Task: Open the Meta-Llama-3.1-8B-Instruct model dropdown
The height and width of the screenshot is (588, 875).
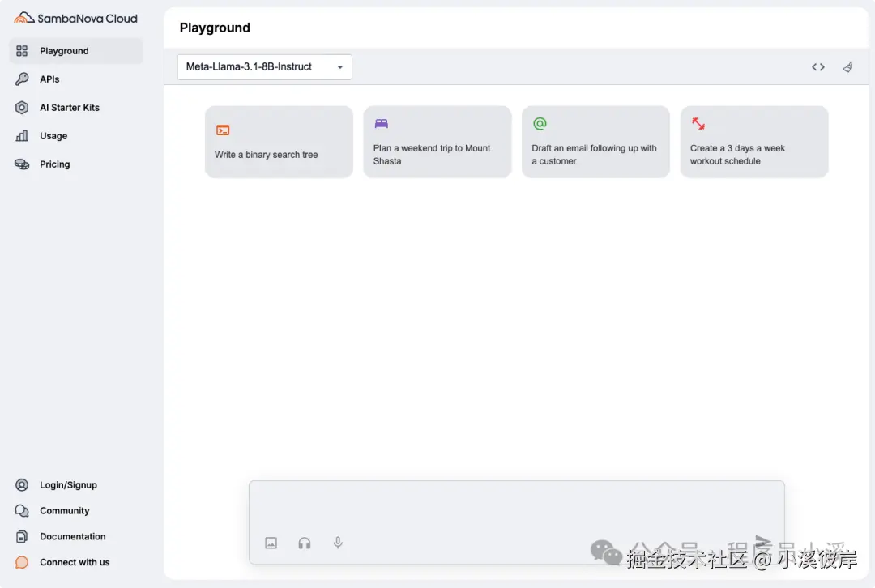Action: [x=263, y=67]
